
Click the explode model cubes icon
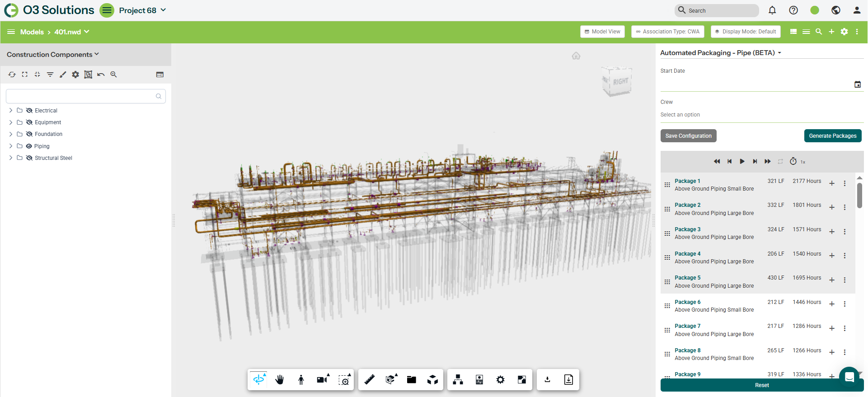(x=432, y=380)
